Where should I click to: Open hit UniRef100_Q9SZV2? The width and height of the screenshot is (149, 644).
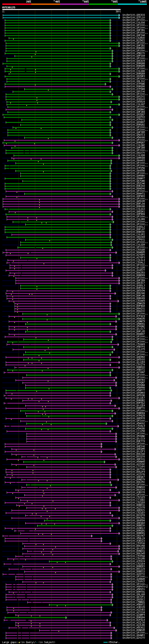134,97
